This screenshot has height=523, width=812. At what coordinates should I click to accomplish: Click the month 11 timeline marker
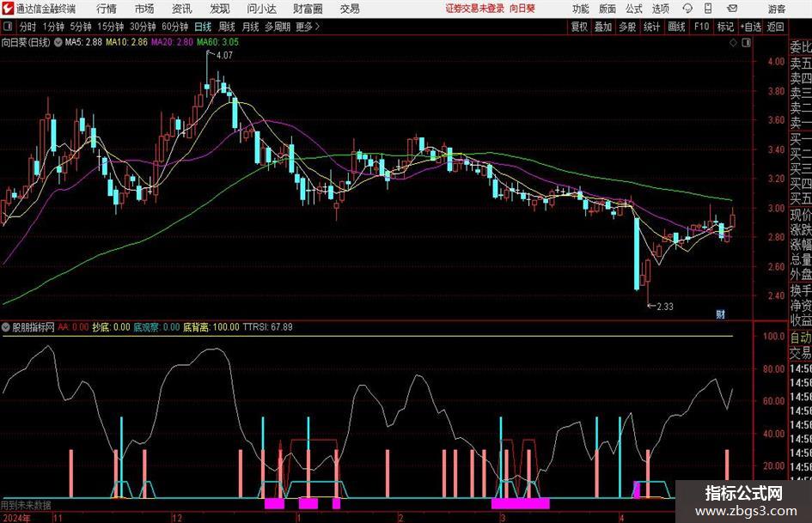(58, 518)
